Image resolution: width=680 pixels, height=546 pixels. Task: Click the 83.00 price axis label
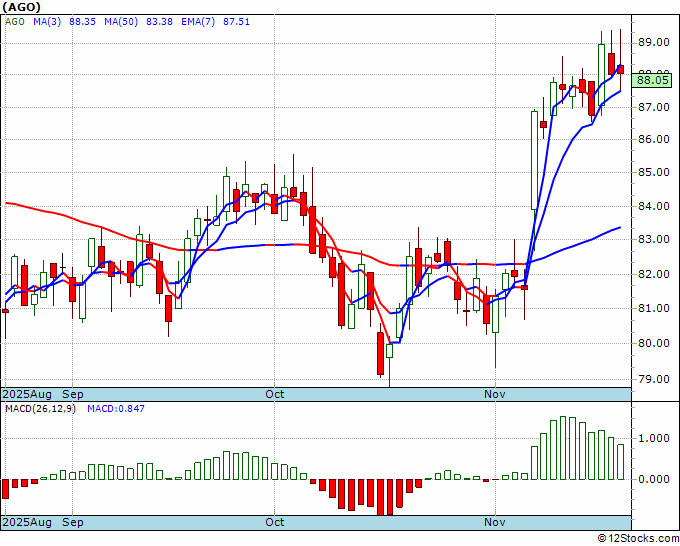click(x=653, y=239)
